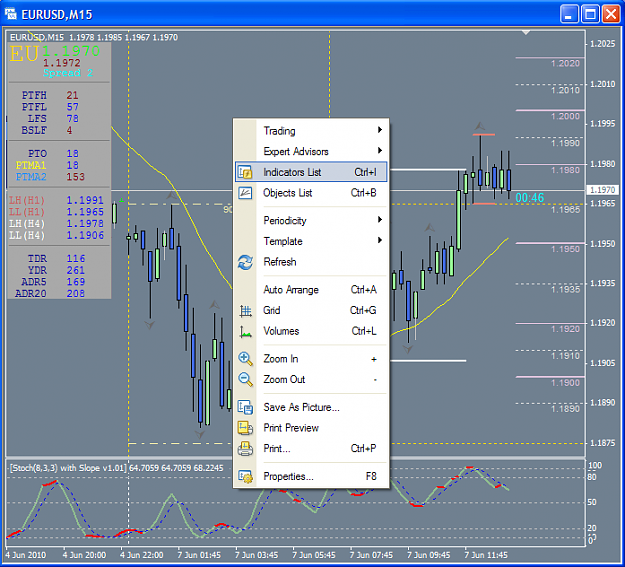Screen dimensions: 625x567
Task: Click the PTFH value 21
Action: [72, 96]
